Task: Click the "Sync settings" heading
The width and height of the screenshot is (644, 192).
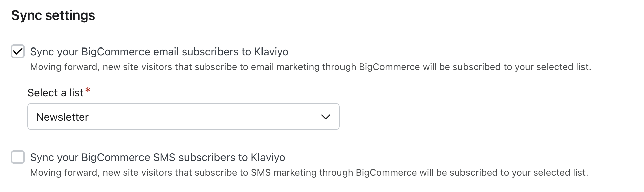Action: [53, 15]
